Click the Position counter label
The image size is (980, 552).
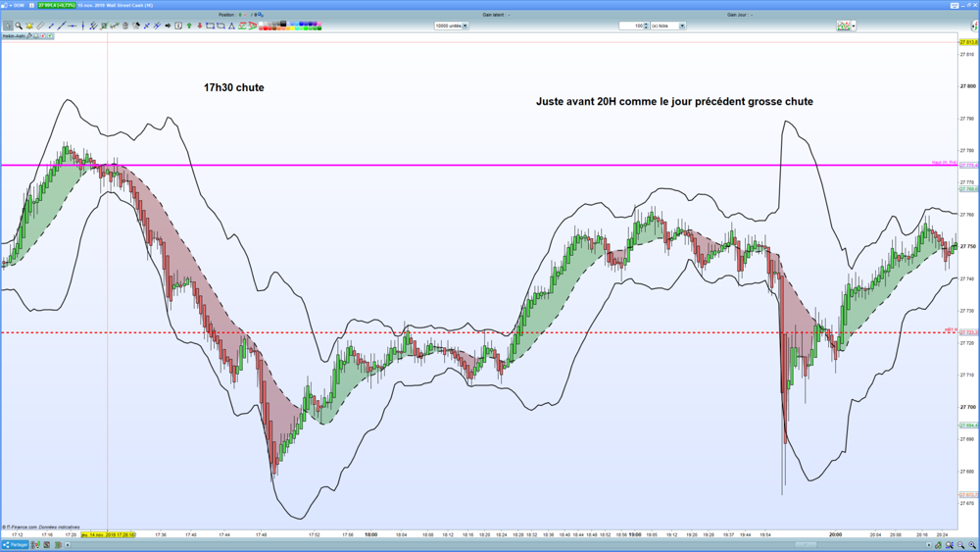click(227, 15)
